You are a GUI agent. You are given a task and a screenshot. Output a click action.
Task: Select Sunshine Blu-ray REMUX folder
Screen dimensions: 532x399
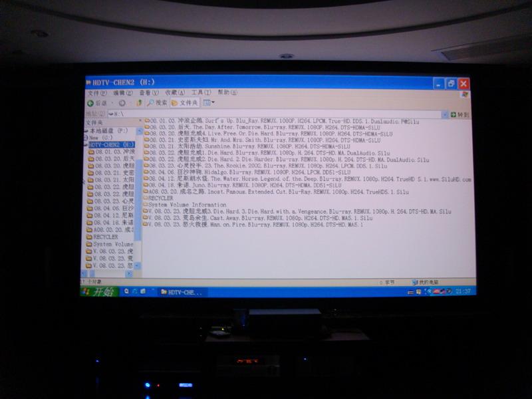click(x=247, y=146)
